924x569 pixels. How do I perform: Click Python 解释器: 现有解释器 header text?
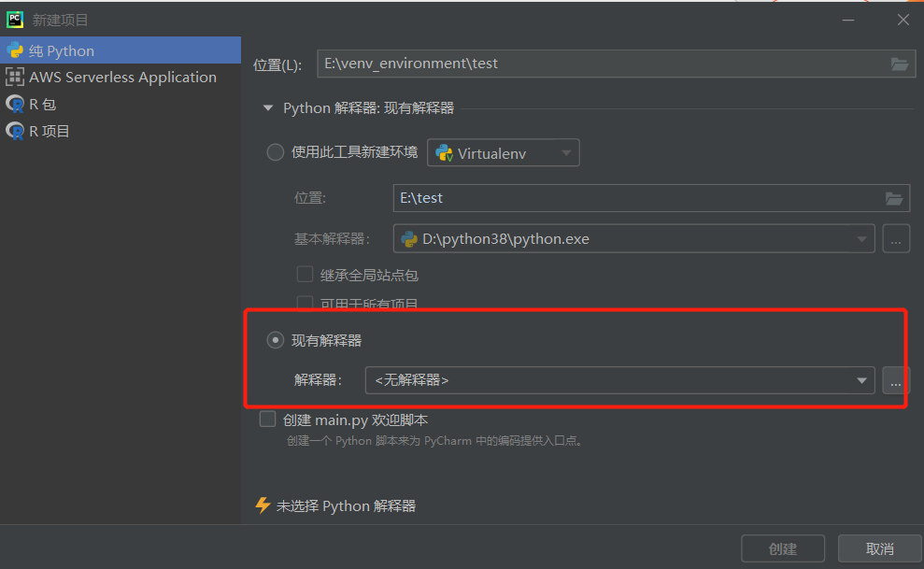pyautogui.click(x=368, y=108)
